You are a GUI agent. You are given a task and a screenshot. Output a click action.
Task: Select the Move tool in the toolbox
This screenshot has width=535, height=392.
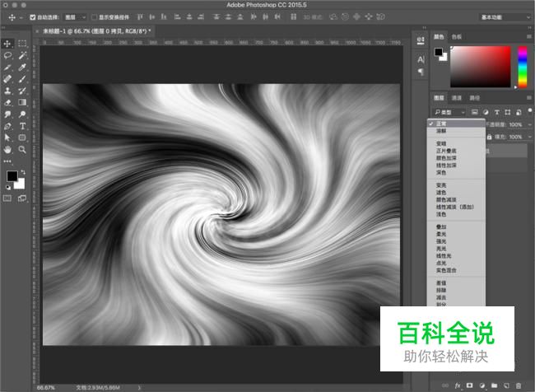7,44
